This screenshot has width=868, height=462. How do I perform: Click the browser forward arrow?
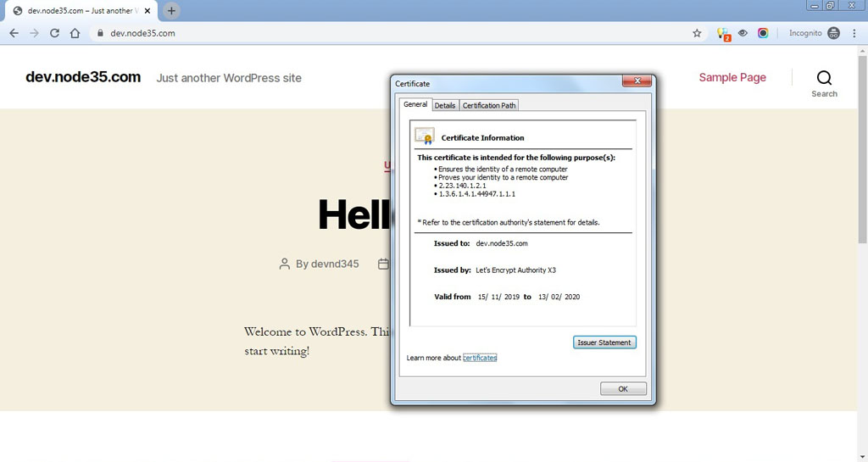coord(34,33)
